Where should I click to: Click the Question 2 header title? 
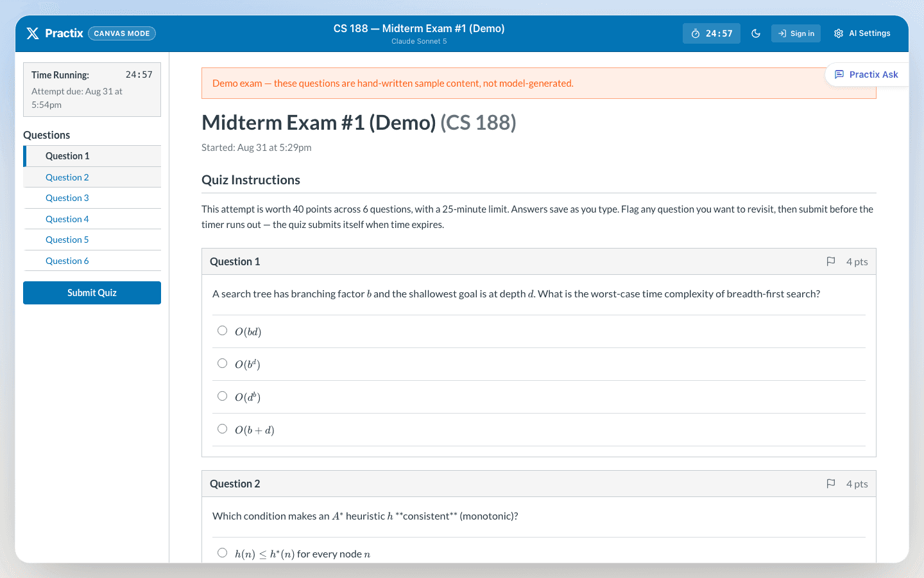pos(235,484)
